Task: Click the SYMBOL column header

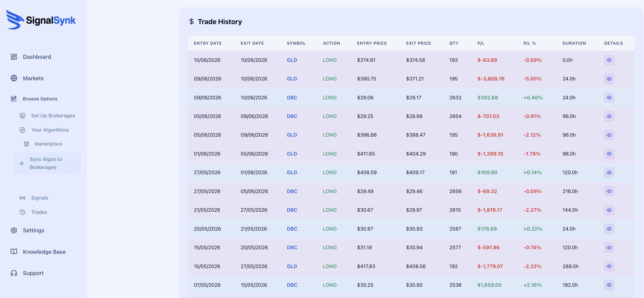Action: 296,43
